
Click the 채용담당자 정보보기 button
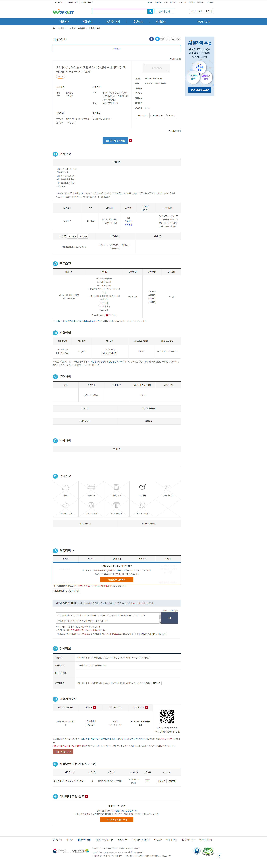(117, 580)
